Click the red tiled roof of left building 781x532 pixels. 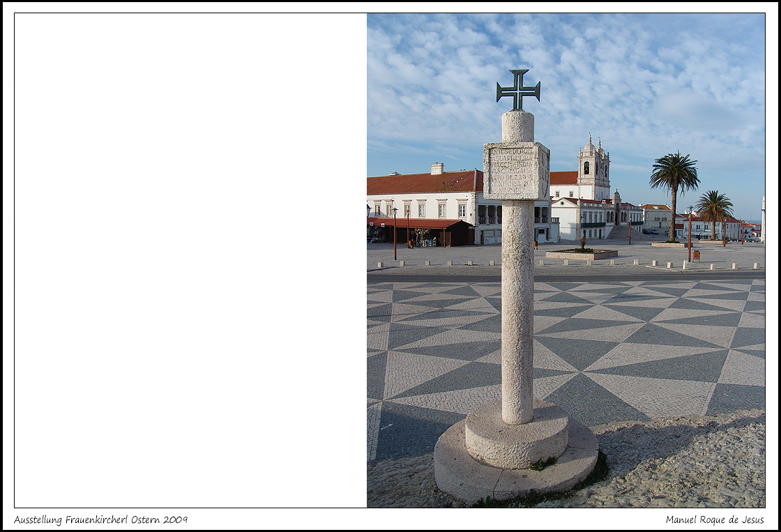424,183
